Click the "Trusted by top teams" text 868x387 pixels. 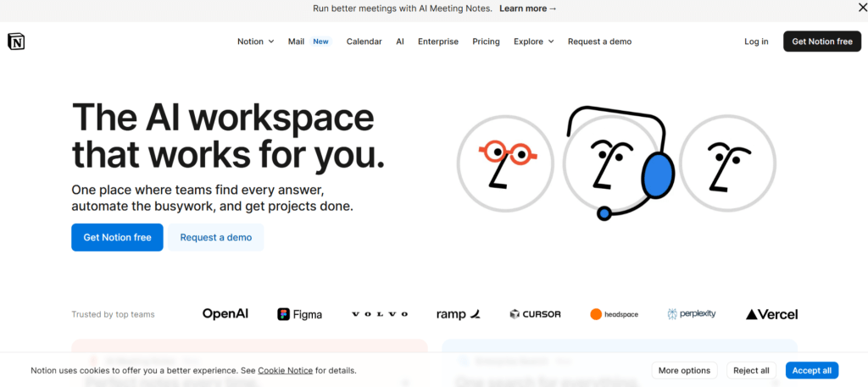[x=113, y=314]
